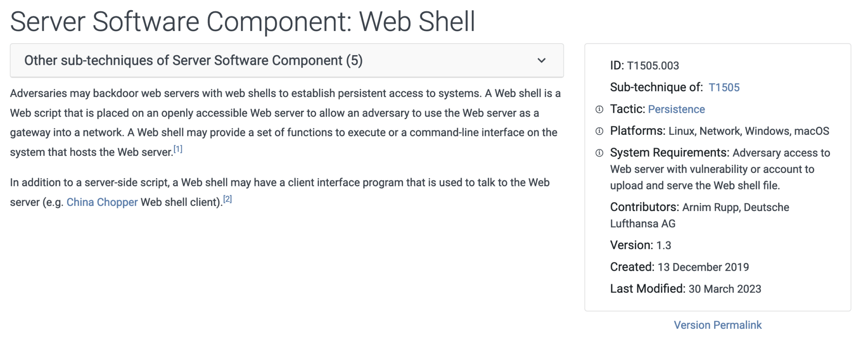This screenshot has width=868, height=339.
Task: Open the China Chopper software link
Action: click(x=103, y=202)
